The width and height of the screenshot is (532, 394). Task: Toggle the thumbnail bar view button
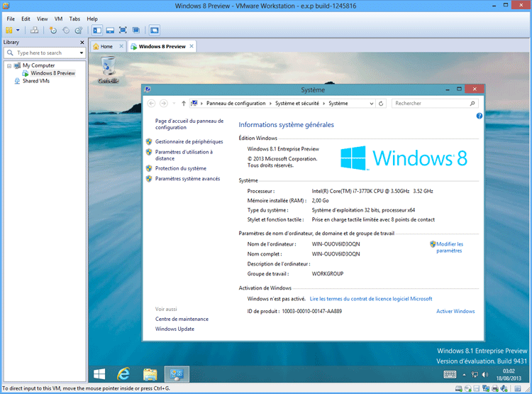tap(110, 31)
